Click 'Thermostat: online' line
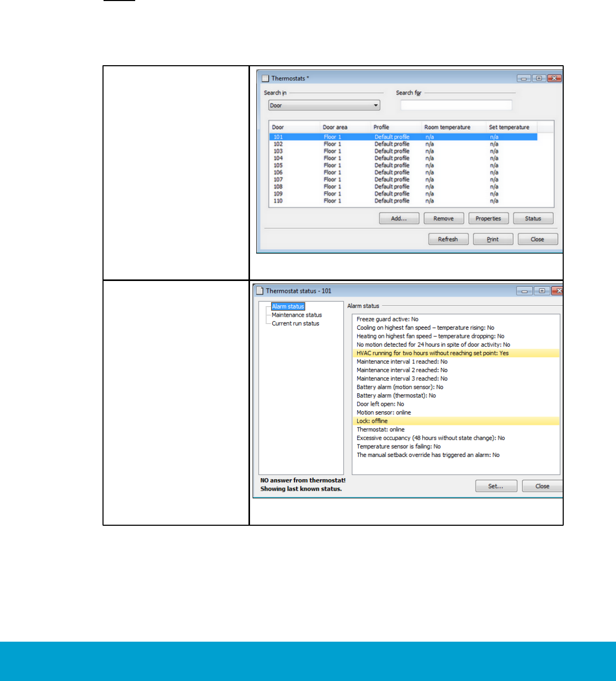 click(x=380, y=430)
